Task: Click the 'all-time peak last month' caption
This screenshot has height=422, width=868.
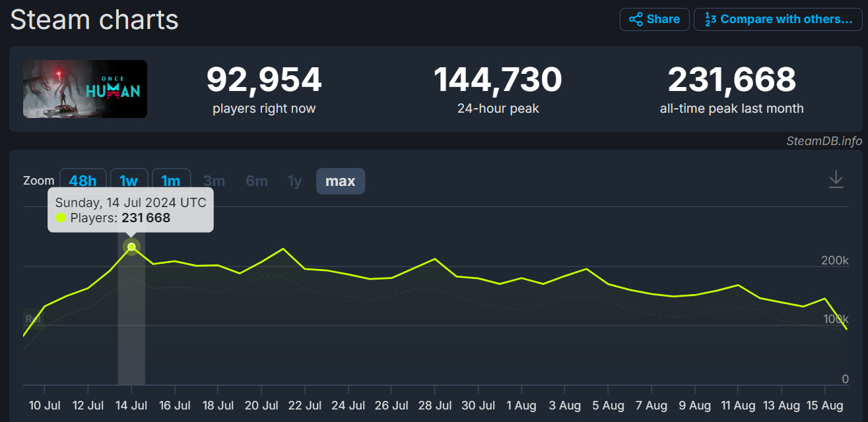Action: pos(732,109)
